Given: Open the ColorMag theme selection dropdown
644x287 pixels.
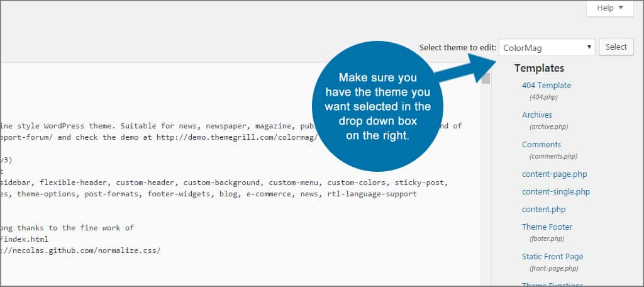Looking at the screenshot, I should pyautogui.click(x=546, y=47).
